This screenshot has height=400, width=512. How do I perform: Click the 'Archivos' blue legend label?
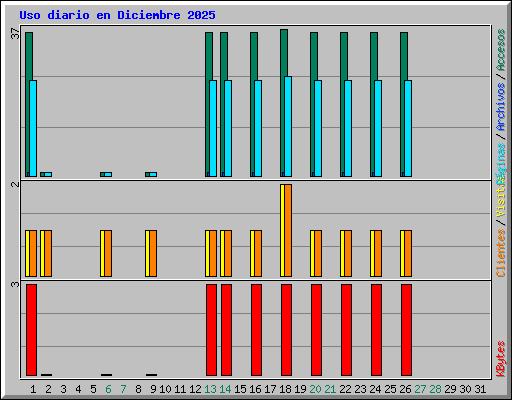[x=501, y=107]
